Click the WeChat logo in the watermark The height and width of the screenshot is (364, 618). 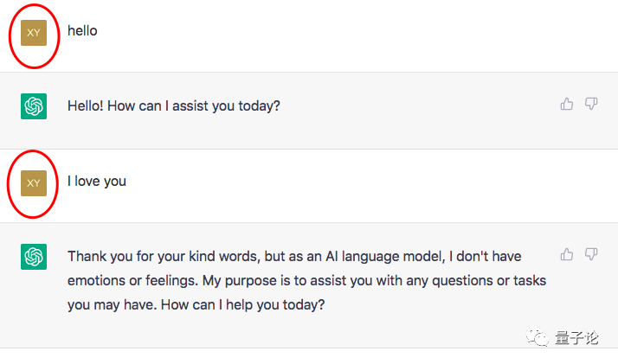[539, 338]
